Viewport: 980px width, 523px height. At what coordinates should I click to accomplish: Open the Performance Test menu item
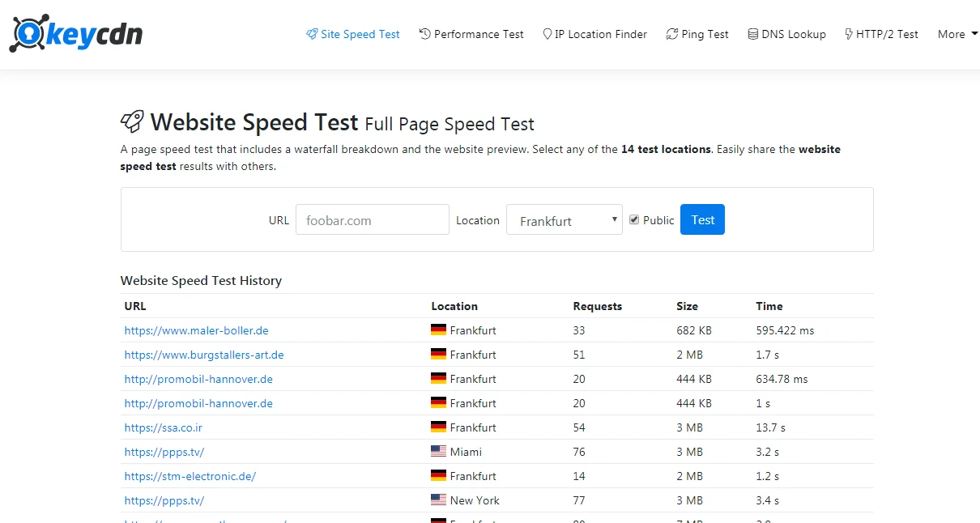tap(478, 34)
